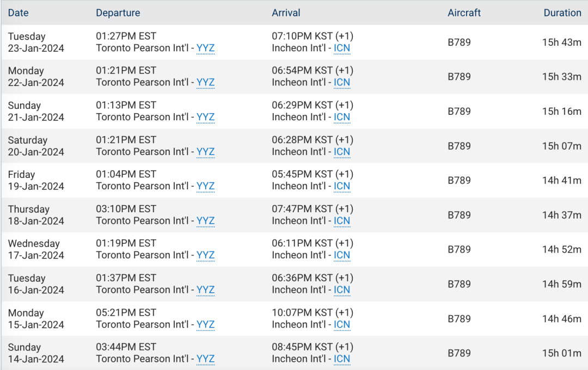Select the 15h 43m duration cell
This screenshot has height=370, width=588.
561,42
